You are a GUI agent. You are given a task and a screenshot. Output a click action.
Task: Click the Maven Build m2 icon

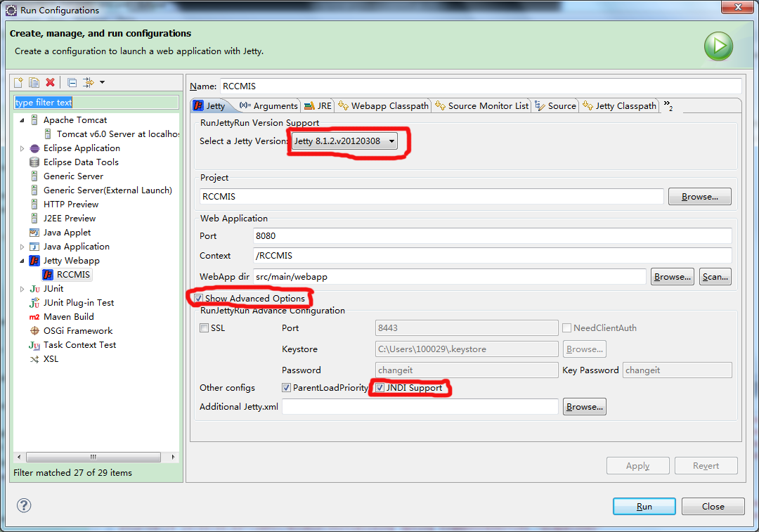click(x=34, y=316)
